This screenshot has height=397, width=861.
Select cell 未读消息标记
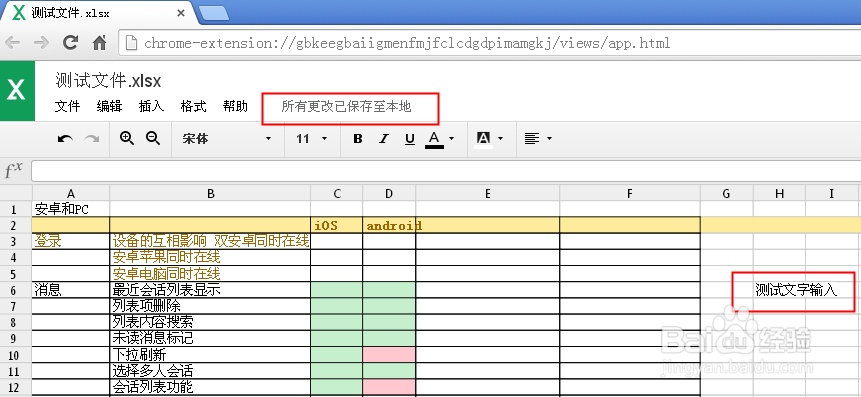point(210,338)
